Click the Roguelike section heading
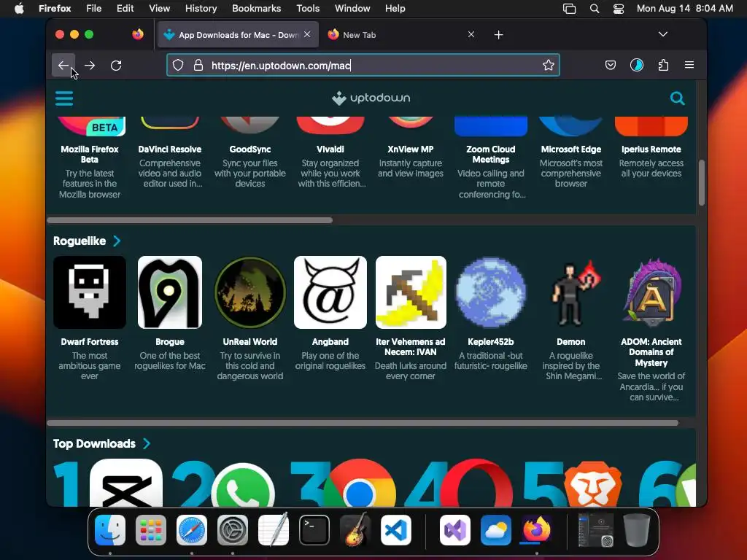This screenshot has width=747, height=560. coord(80,241)
